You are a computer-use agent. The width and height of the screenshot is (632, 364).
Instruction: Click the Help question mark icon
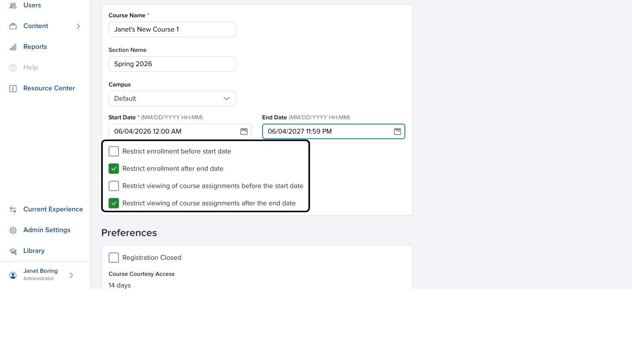point(13,68)
